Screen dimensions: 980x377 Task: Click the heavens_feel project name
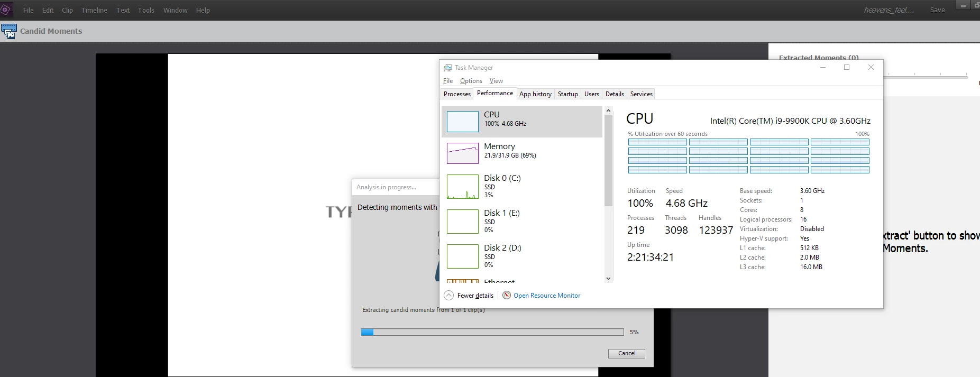[x=889, y=10]
